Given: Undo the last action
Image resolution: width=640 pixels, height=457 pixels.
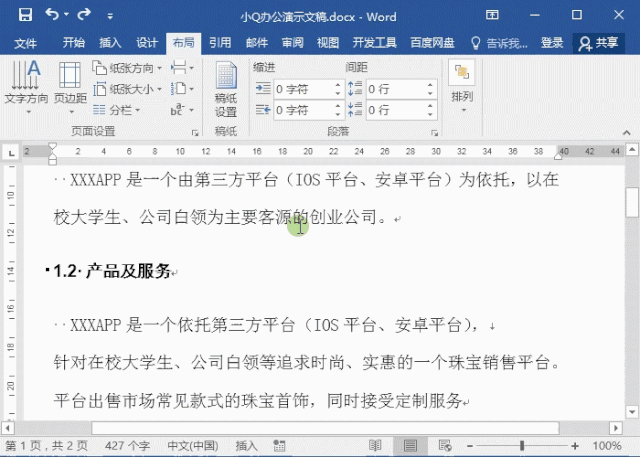Looking at the screenshot, I should 52,15.
